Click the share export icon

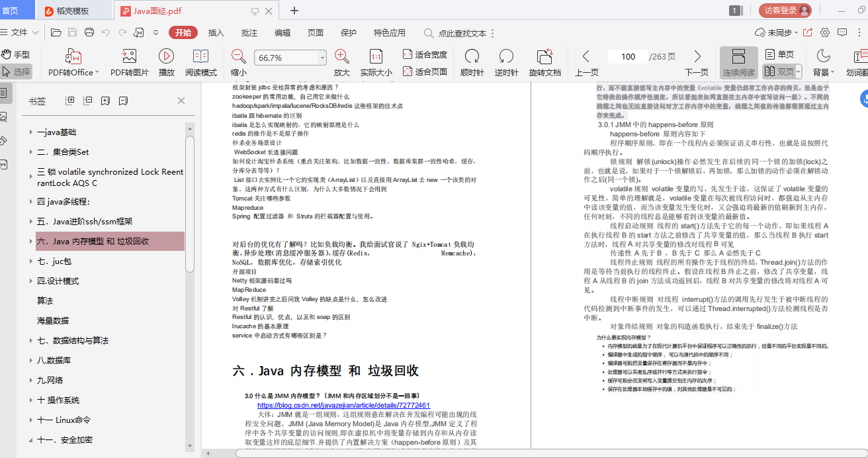[808, 32]
